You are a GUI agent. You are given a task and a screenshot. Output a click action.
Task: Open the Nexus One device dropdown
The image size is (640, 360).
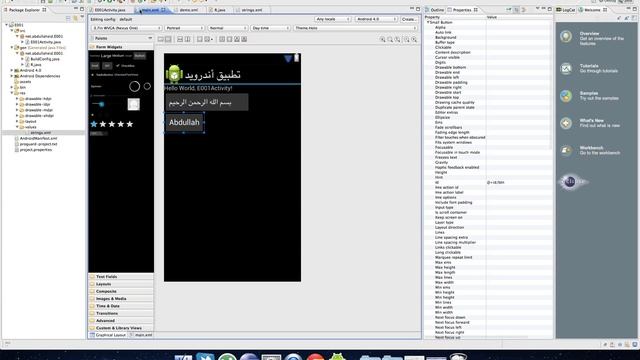(127, 28)
